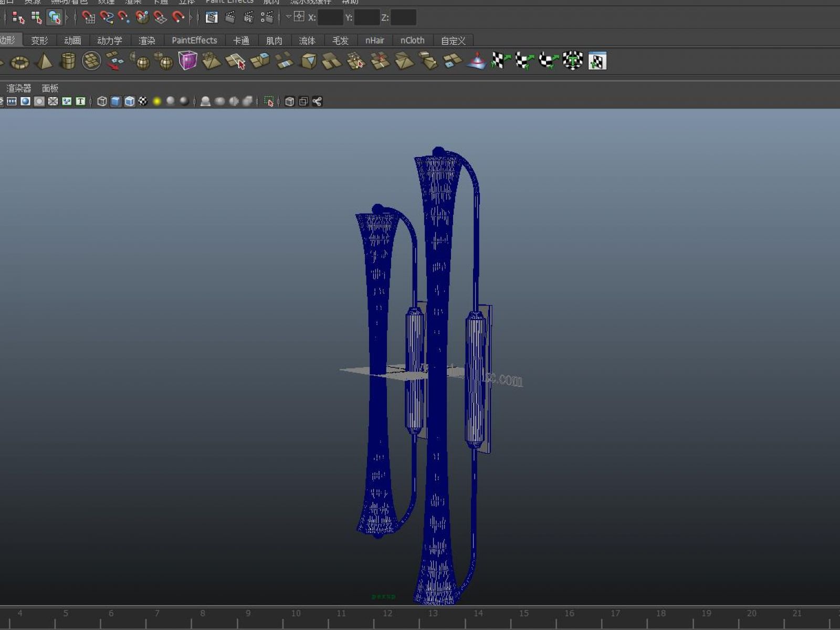Open the UV Texture Editor icon
Image resolution: width=840 pixels, height=630 pixels.
(597, 61)
